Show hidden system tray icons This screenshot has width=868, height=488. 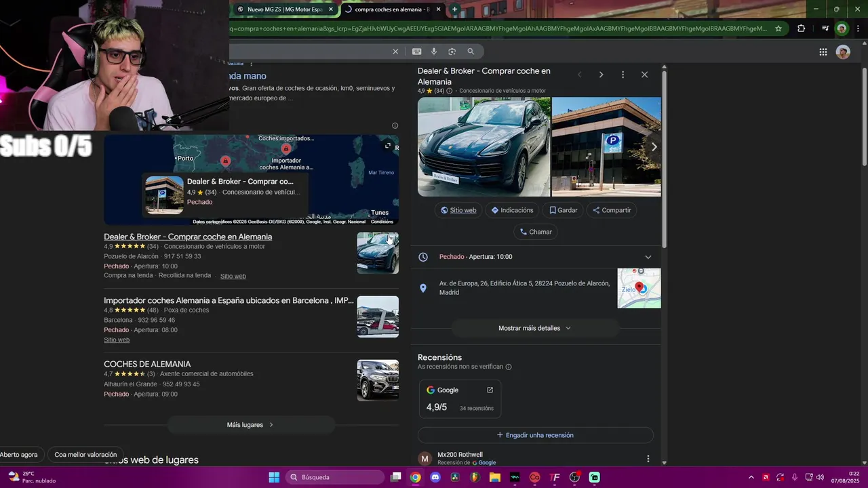point(751,477)
